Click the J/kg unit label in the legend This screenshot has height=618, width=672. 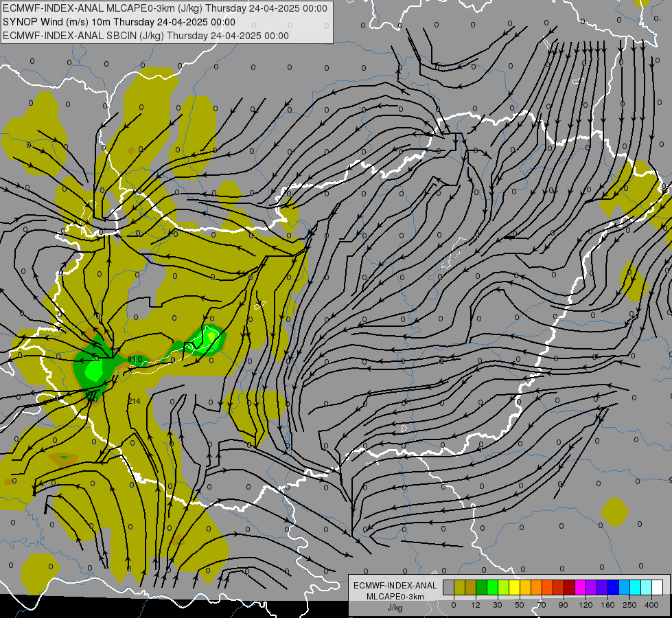click(x=395, y=608)
